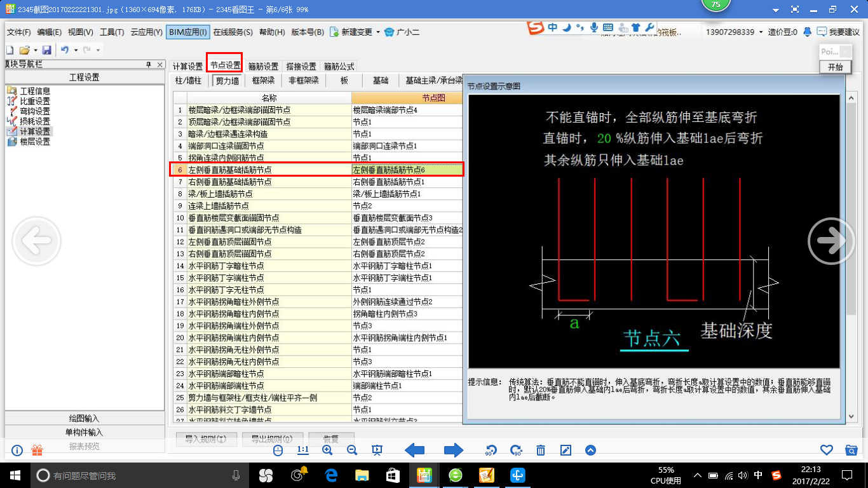The image size is (868, 488).
Task: Click the greyed Redo arrow icon
Action: coord(86,50)
